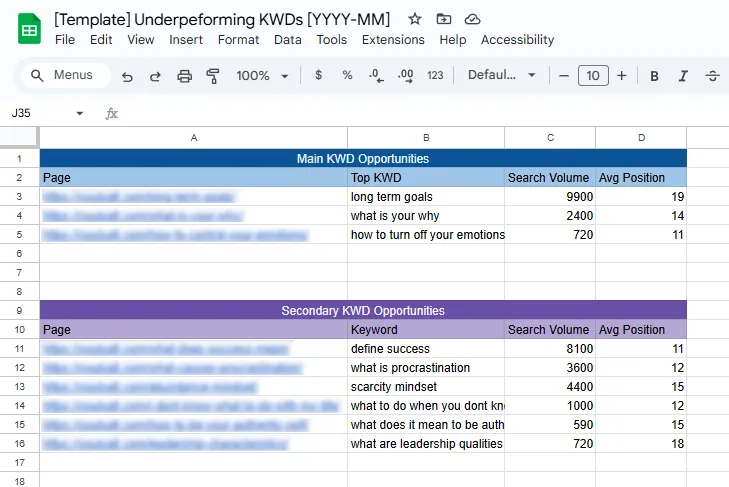729x487 pixels.
Task: Activate the paint format tool
Action: [213, 76]
